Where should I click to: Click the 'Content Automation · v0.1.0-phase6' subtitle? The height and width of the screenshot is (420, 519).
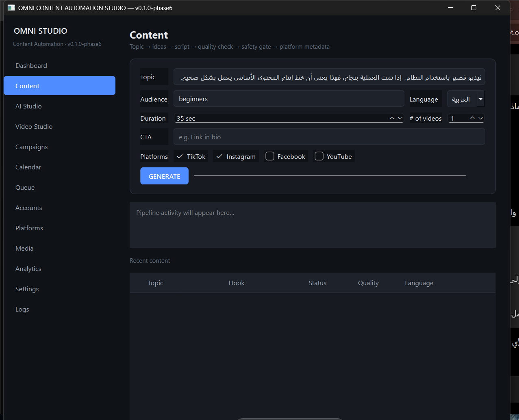pos(57,44)
